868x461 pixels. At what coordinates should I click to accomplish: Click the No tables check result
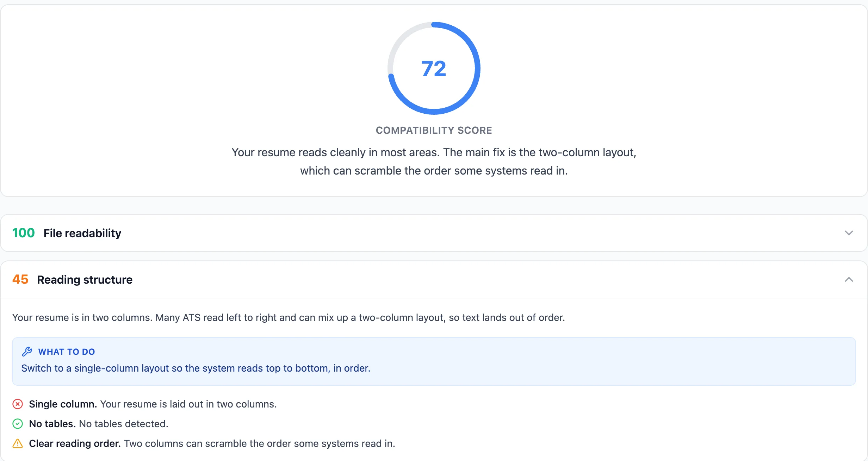click(90, 424)
